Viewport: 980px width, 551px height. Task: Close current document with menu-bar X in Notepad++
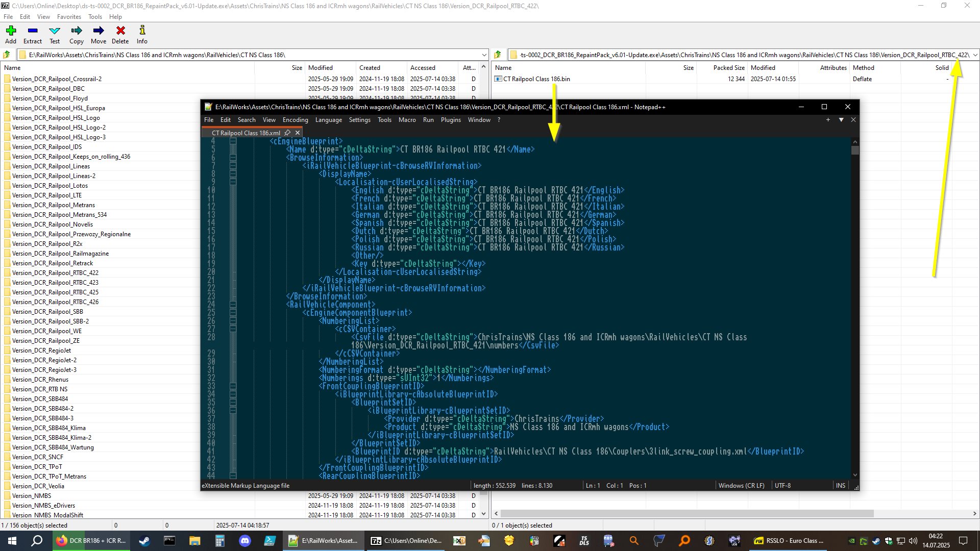[x=853, y=120]
